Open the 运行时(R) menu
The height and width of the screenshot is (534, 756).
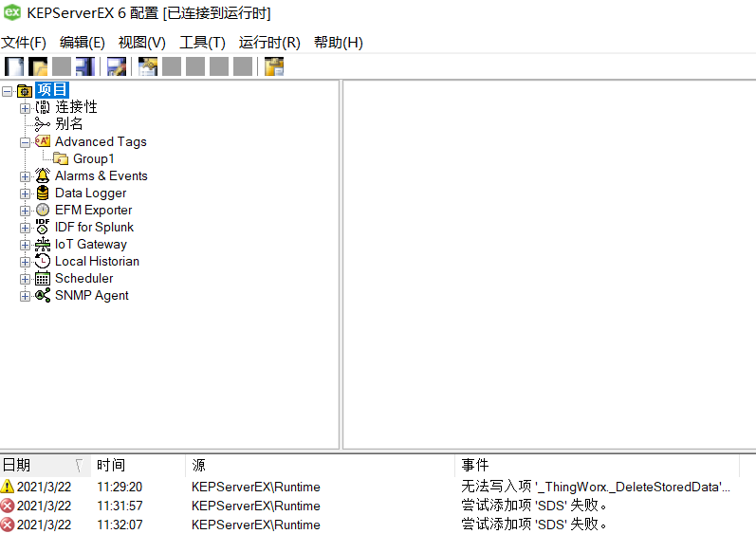point(269,43)
